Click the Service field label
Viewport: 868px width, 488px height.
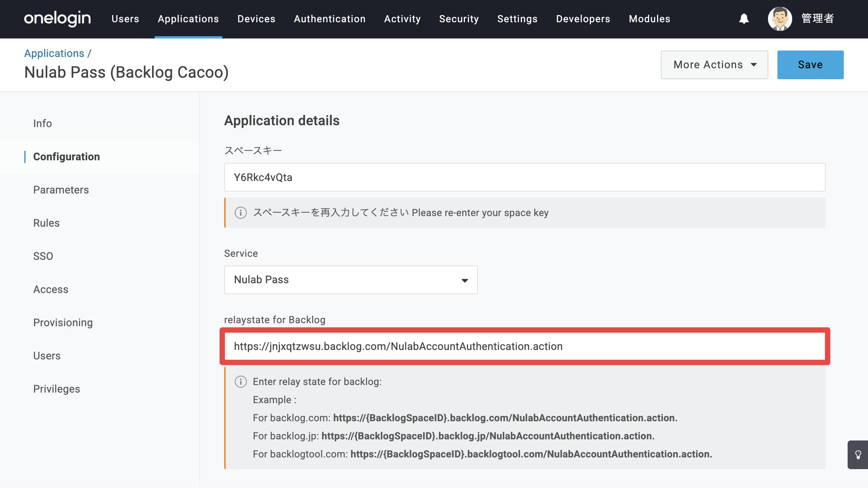pos(241,253)
